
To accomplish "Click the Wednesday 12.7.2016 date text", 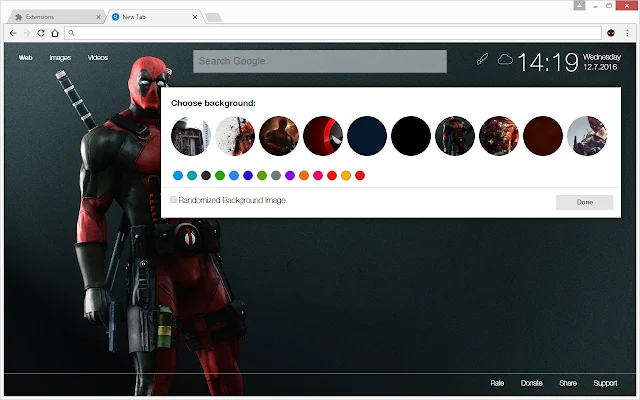I will click(x=602, y=62).
